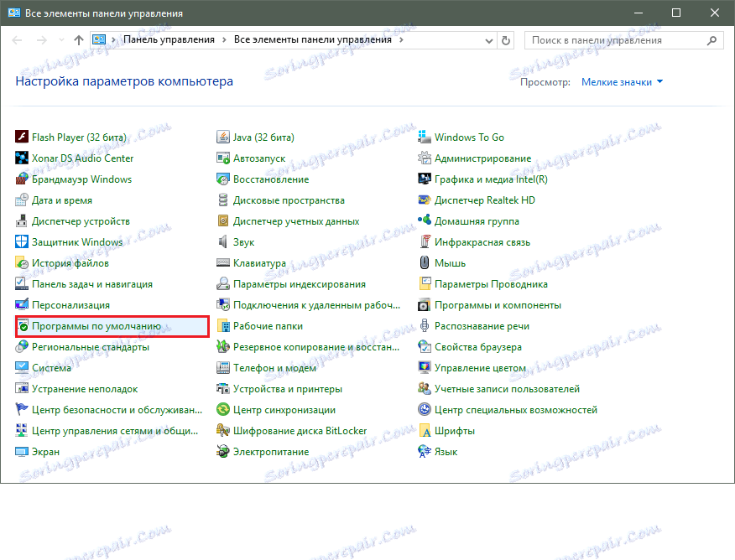Open Система link
735x560 pixels.
coord(51,368)
